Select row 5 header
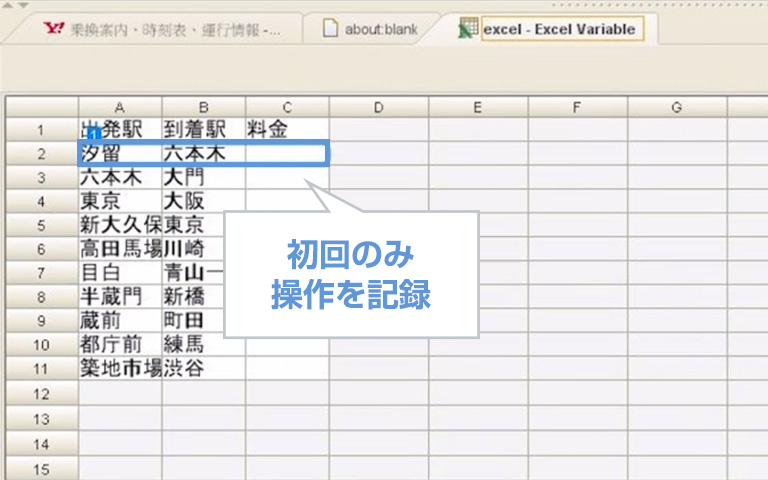The image size is (768, 480). pos(42,226)
